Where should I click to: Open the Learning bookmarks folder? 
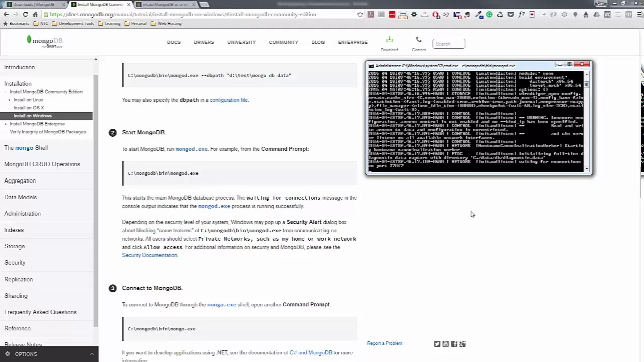(109, 23)
